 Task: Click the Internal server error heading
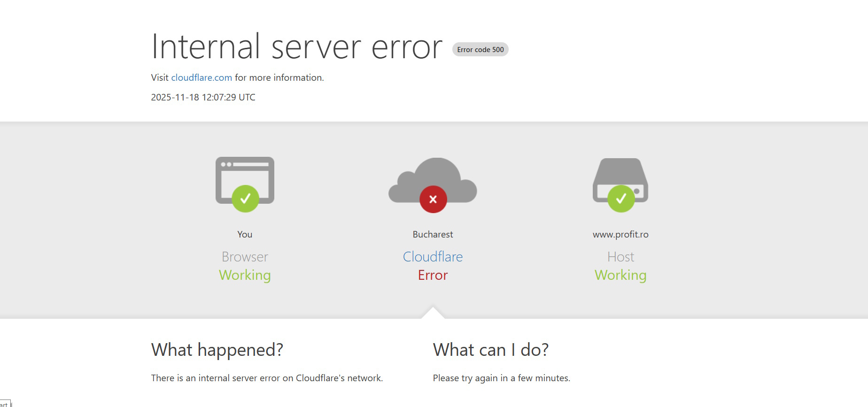(x=296, y=47)
